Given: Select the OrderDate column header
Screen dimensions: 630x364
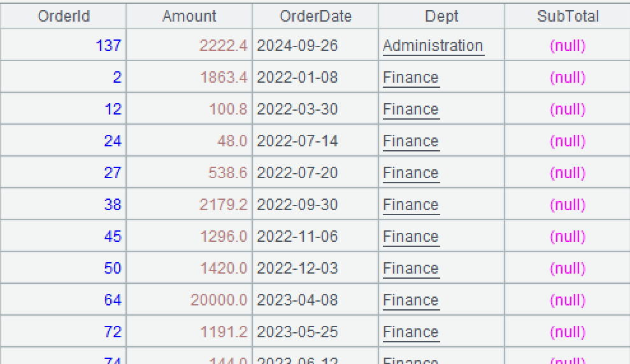Looking at the screenshot, I should (315, 16).
